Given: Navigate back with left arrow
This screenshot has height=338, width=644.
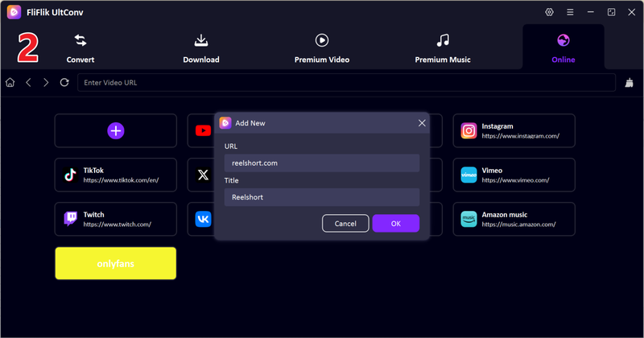Looking at the screenshot, I should coord(28,82).
